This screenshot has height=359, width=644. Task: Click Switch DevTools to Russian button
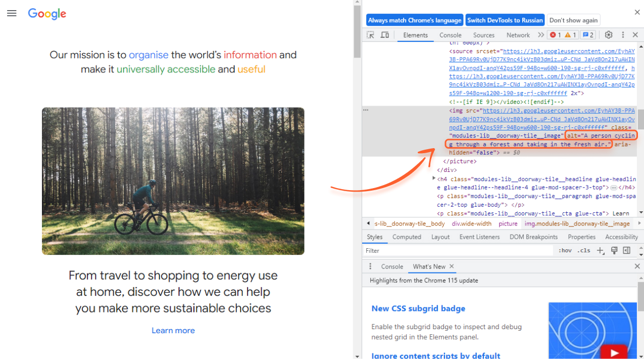(x=505, y=20)
